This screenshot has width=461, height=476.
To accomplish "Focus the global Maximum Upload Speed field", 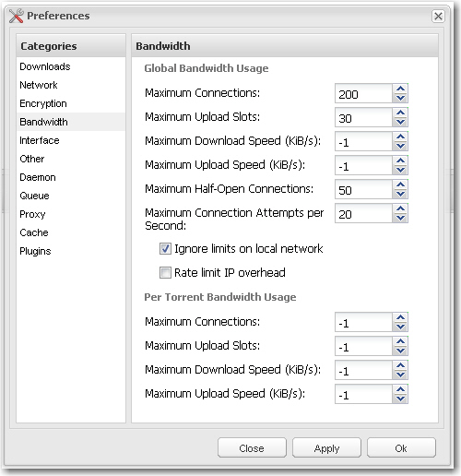I will click(363, 165).
